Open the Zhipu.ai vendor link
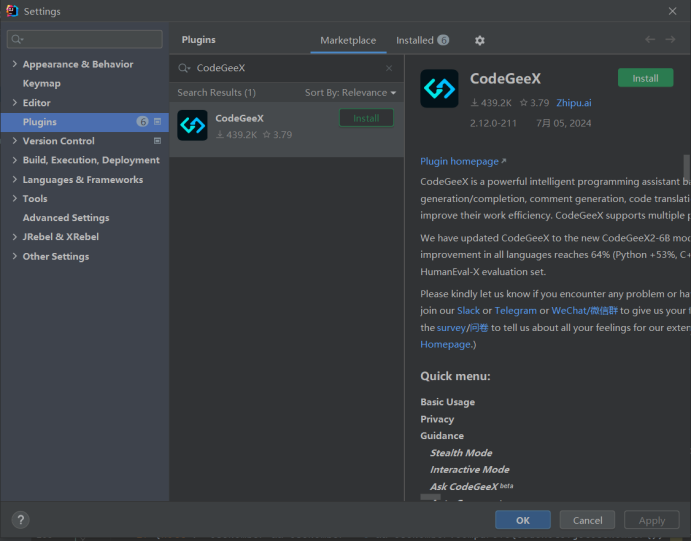692x541 pixels. pyautogui.click(x=574, y=103)
